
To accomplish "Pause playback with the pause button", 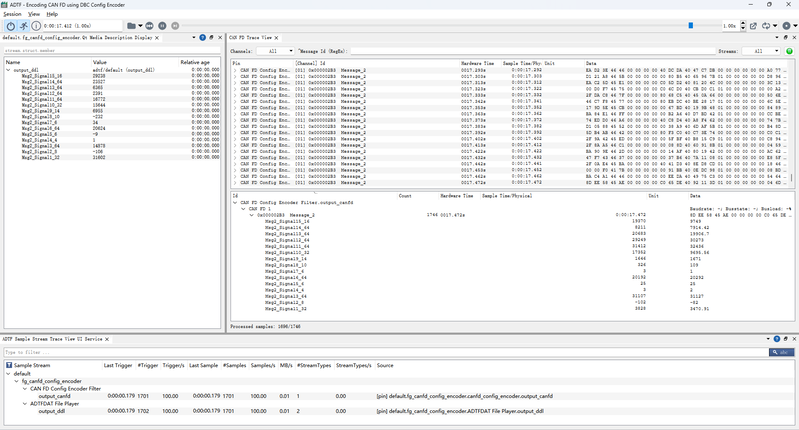I will 162,25.
